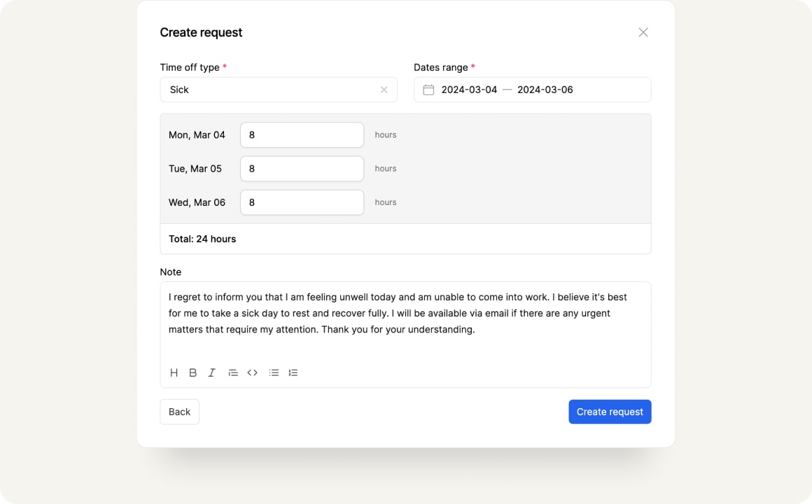Insert a code block in the note
Screen dimensions: 812x504
click(x=252, y=372)
